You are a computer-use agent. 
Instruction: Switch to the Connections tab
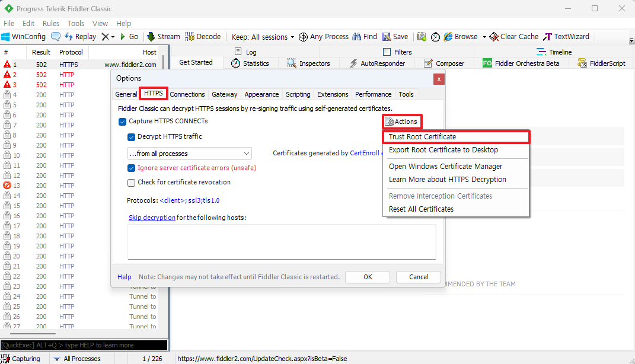[187, 94]
